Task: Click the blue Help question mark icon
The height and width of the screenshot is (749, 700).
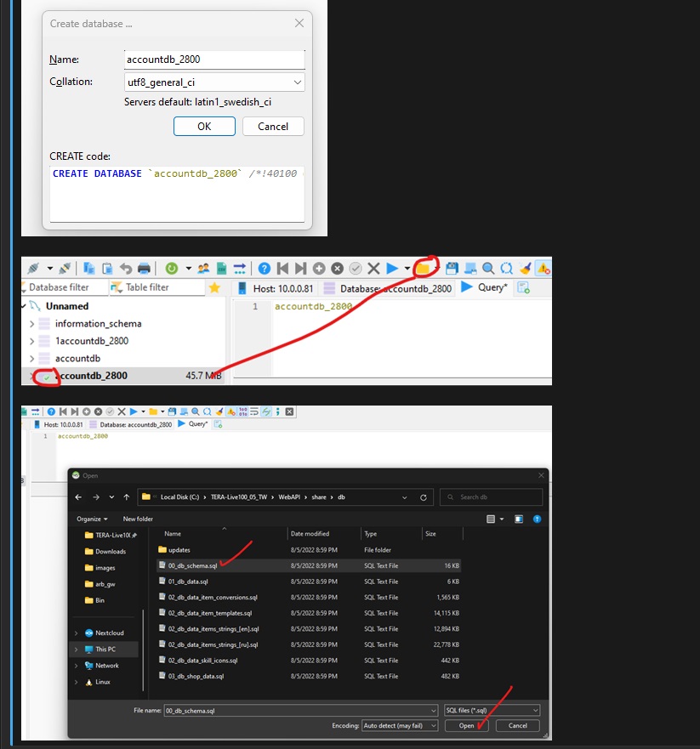Action: click(x=265, y=268)
